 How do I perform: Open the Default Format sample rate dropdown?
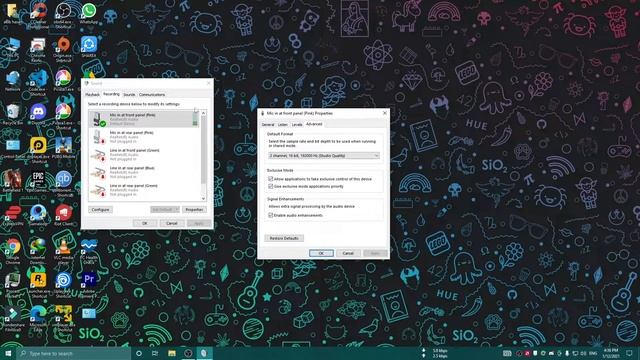tap(324, 156)
